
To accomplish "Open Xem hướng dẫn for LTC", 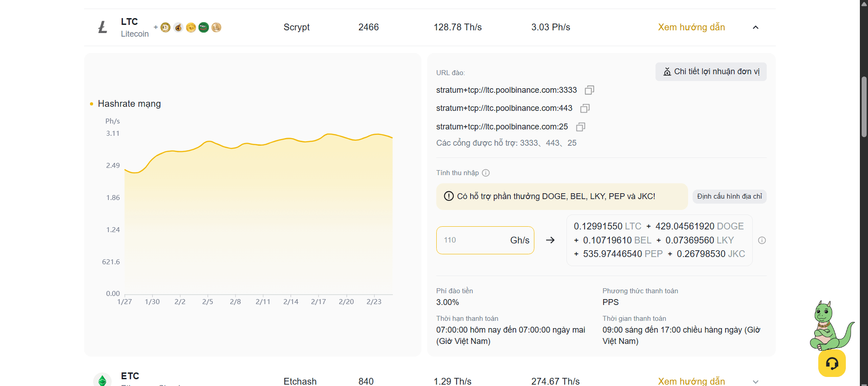I will coord(691,27).
